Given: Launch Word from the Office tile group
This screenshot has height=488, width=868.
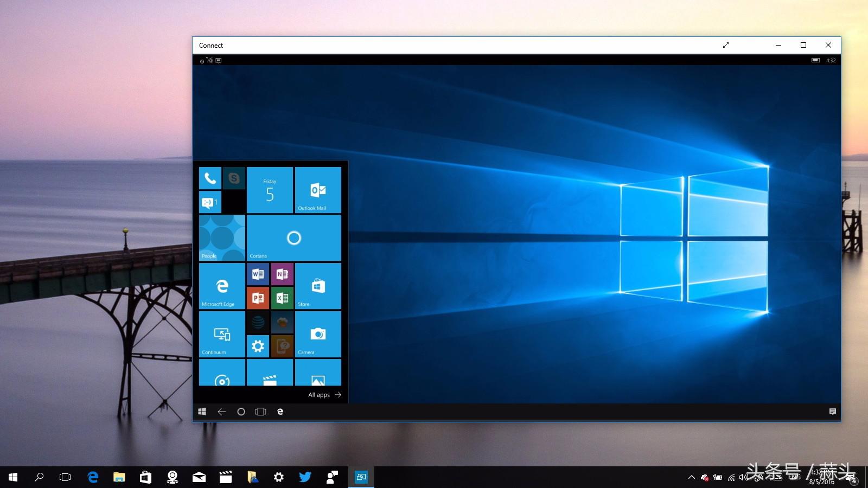Looking at the screenshot, I should tap(258, 274).
